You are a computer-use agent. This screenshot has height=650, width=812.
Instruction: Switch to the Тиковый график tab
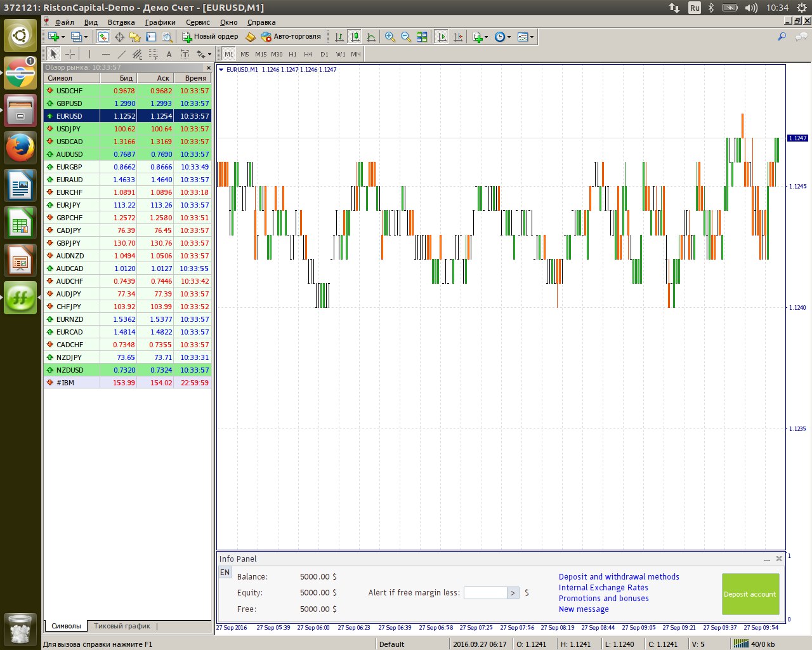122,626
